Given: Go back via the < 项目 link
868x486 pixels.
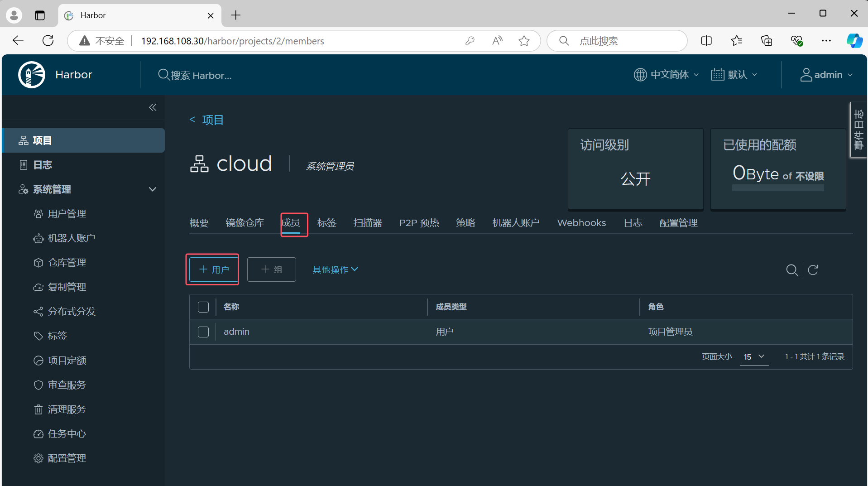Looking at the screenshot, I should click(x=206, y=120).
